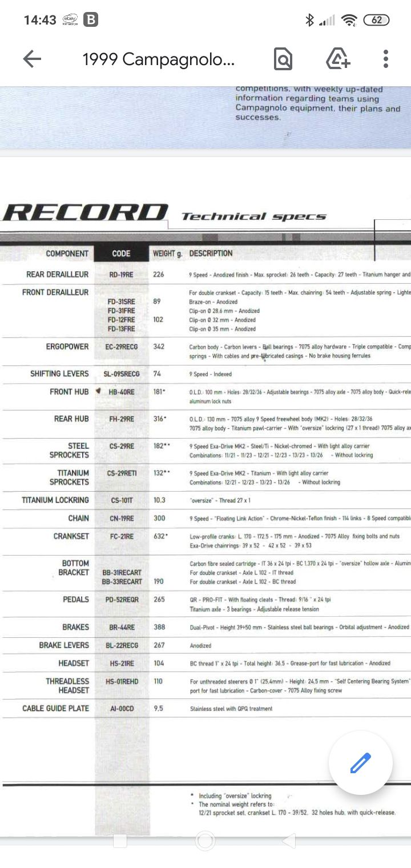411x868 pixels.
Task: Tap the back arrow
Action: click(32, 59)
